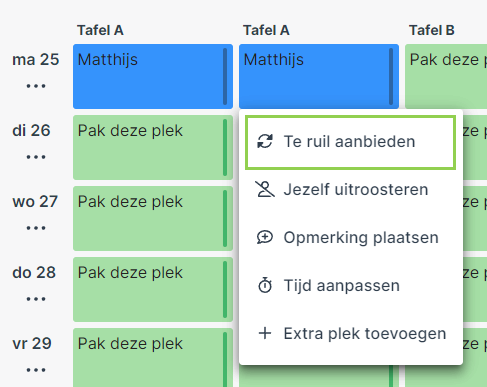Expand the three-dots options under wo 27

click(x=36, y=228)
